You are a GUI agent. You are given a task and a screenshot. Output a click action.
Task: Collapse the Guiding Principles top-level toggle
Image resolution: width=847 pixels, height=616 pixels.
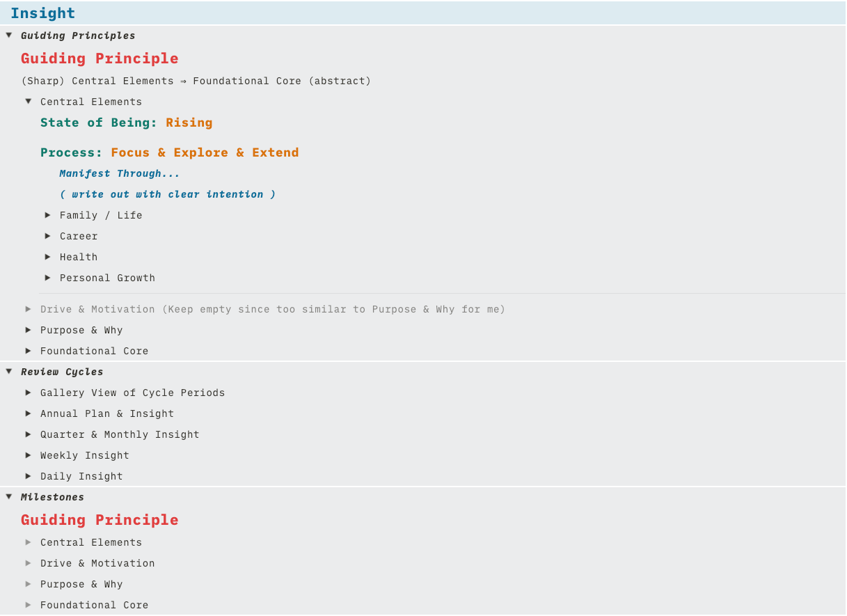point(9,35)
